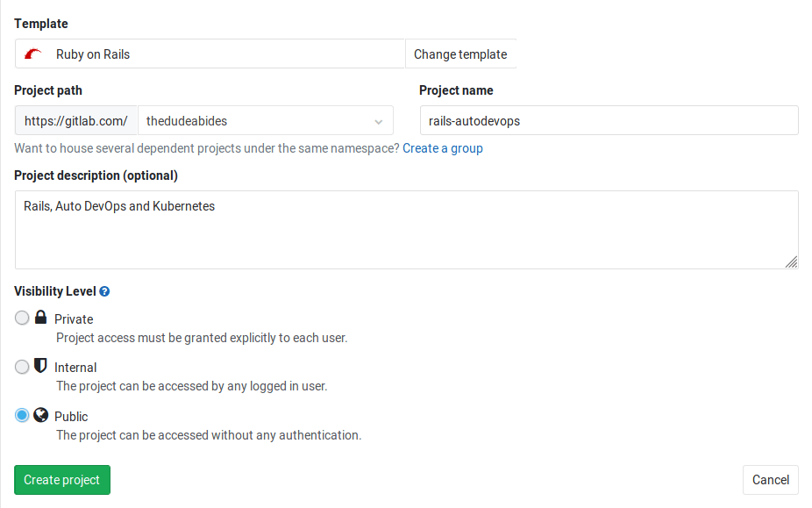Click the dropdown chevron on the namespace selector
This screenshot has width=812, height=508.
(378, 120)
